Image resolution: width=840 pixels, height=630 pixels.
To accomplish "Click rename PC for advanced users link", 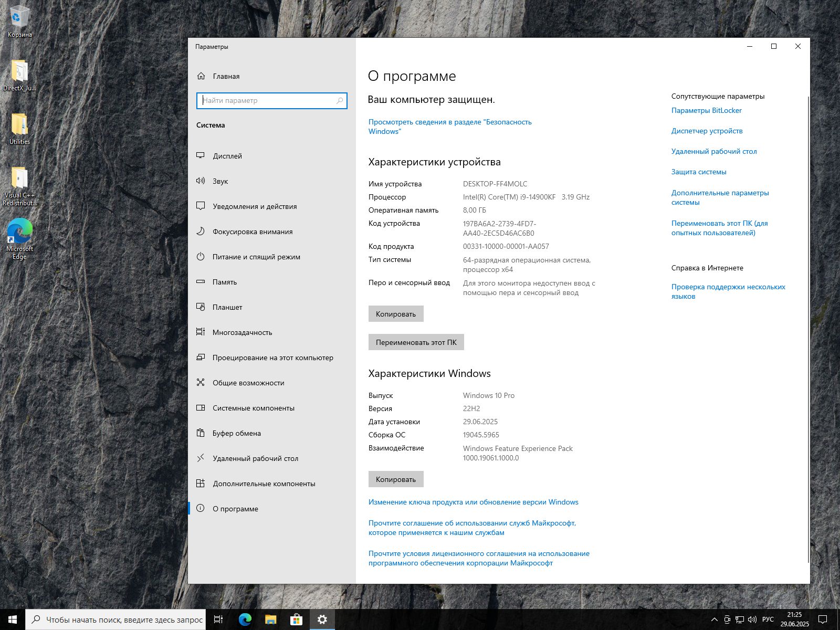I will pyautogui.click(x=719, y=228).
